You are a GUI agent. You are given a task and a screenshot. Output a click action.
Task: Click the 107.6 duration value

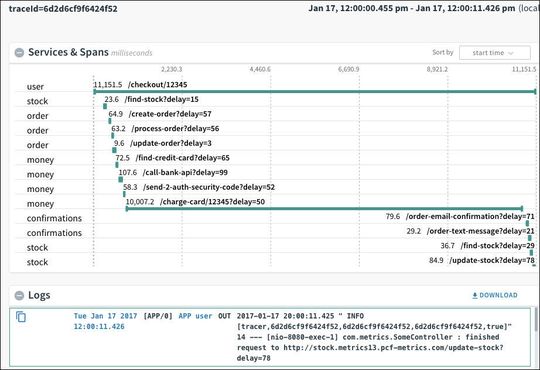click(128, 173)
